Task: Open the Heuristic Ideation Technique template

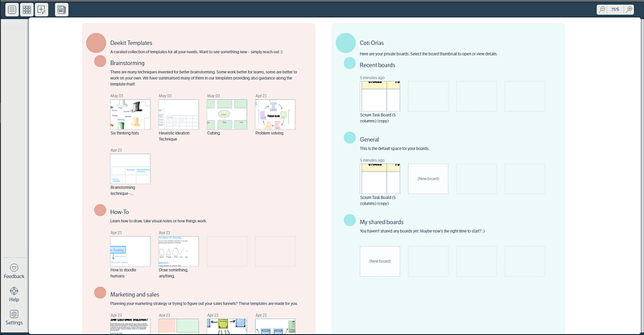Action: [x=179, y=114]
